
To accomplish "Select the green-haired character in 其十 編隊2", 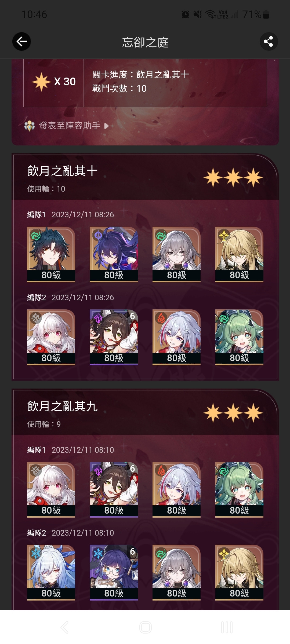I will click(239, 337).
